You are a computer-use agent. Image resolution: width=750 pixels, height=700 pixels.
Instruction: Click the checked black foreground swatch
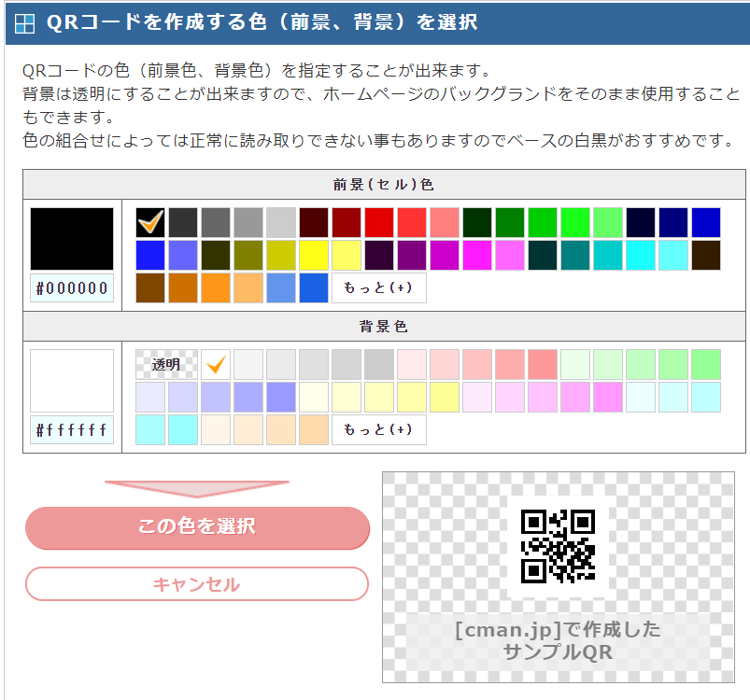[x=150, y=222]
